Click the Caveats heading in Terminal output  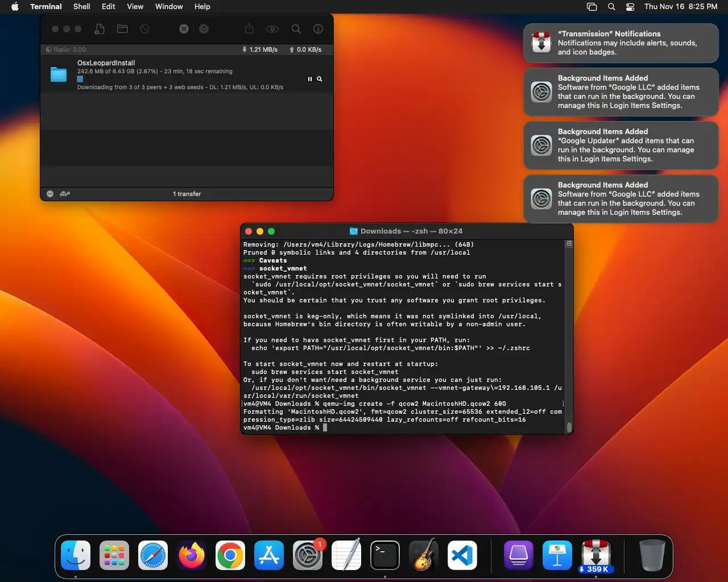[273, 260]
